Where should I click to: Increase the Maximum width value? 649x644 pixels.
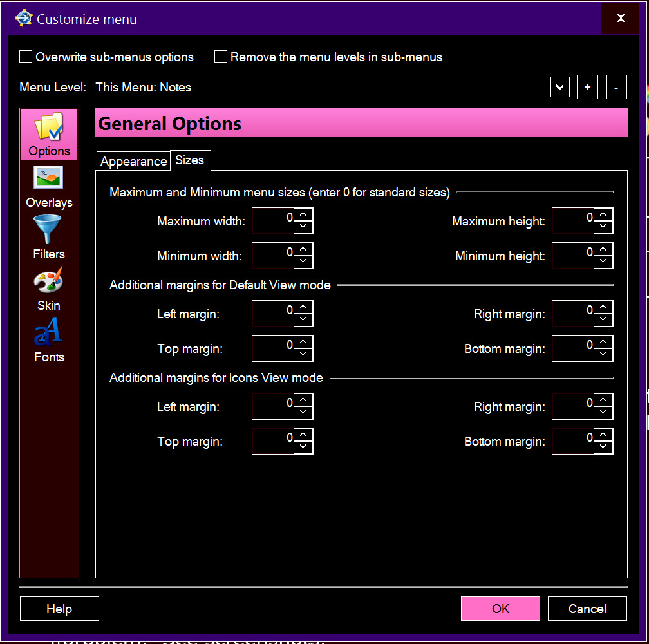303,215
